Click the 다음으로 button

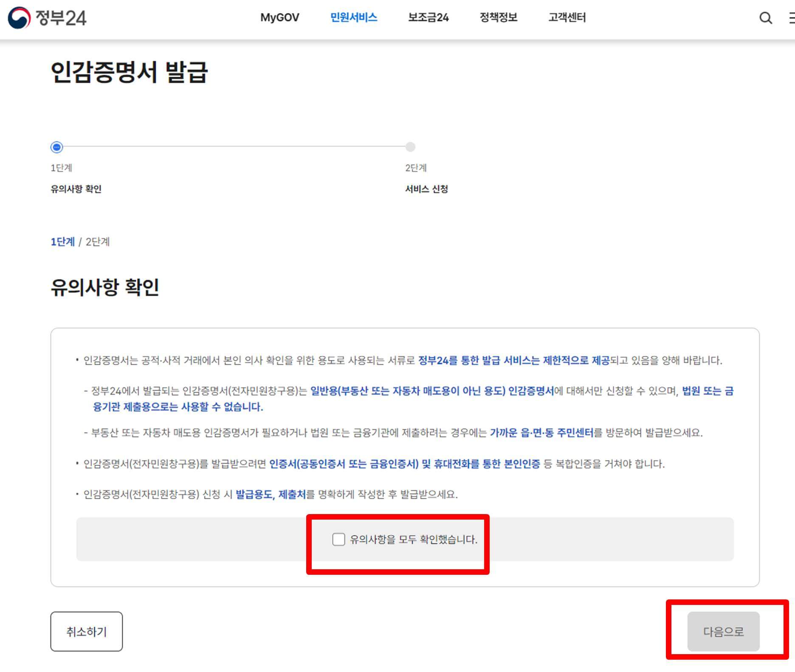point(723,631)
